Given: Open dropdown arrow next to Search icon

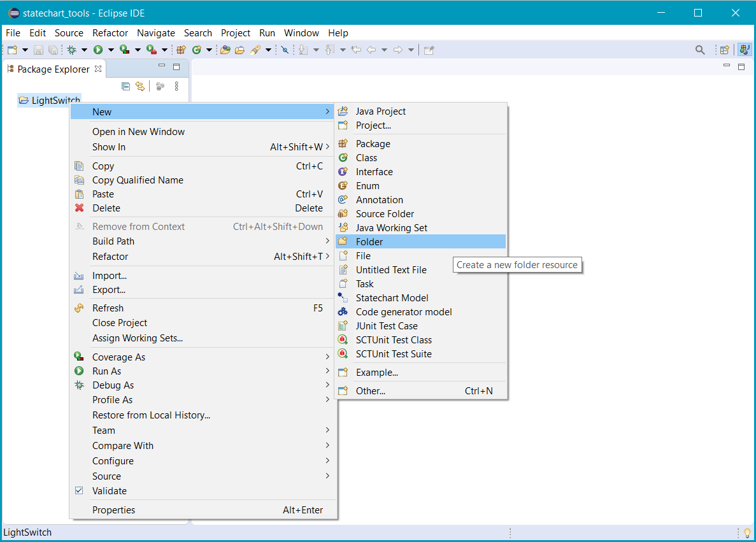Looking at the screenshot, I should 268,50.
